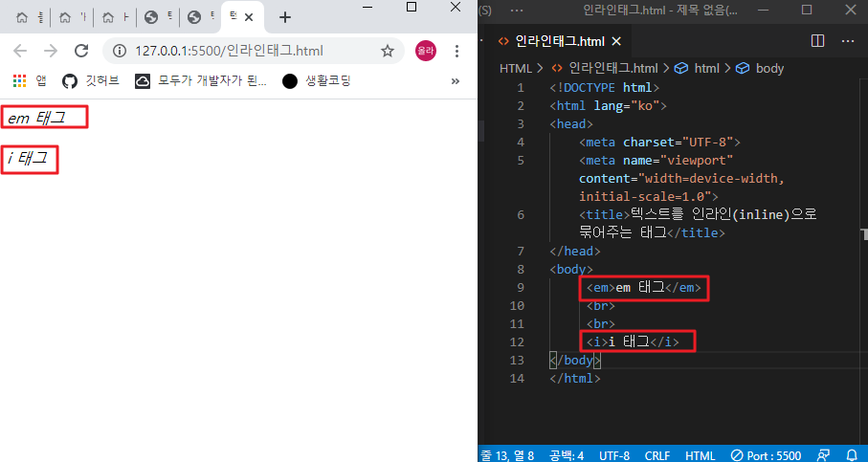Click code line 1 DOCTYPE declaration

[605, 87]
